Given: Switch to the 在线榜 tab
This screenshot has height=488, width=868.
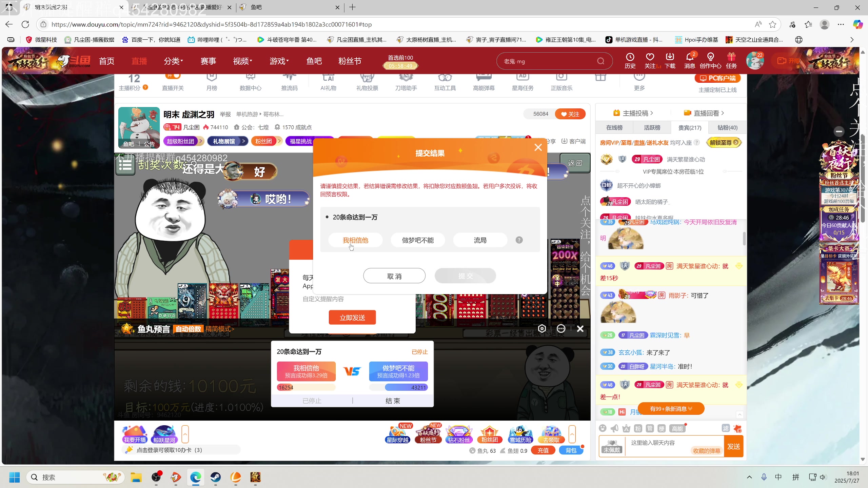Looking at the screenshot, I should point(614,127).
